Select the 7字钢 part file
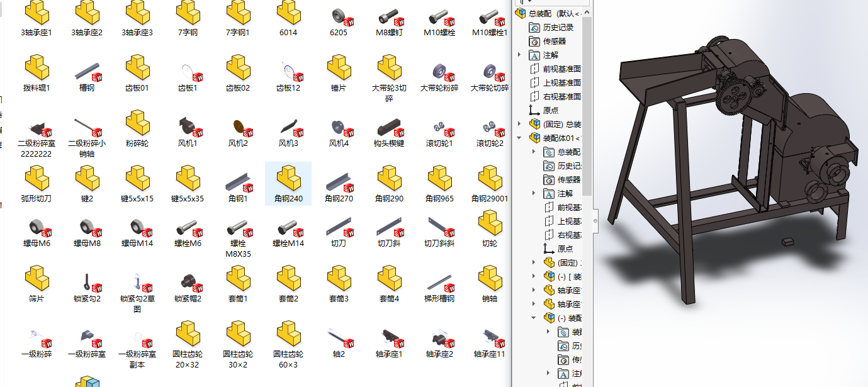Viewport: 868px width, 387px height. (188, 18)
